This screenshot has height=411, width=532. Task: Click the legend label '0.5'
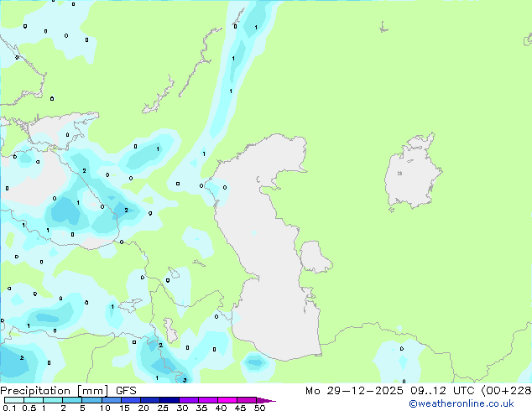[29, 408]
